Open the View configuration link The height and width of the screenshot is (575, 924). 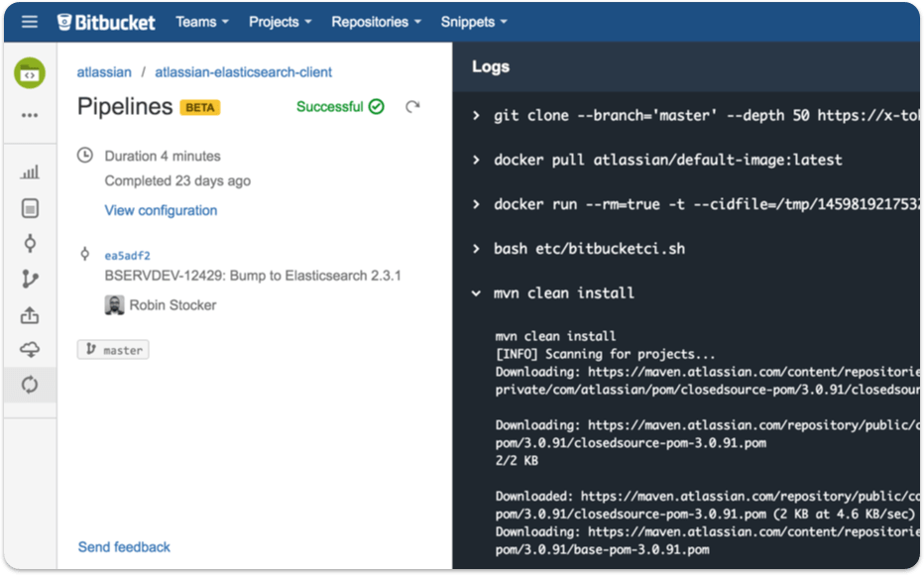point(161,210)
